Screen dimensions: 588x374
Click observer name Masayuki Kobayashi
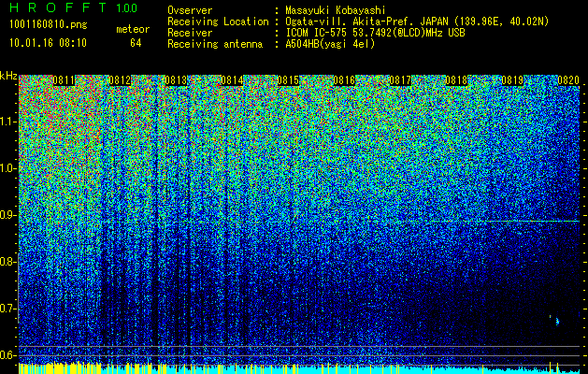pos(336,10)
